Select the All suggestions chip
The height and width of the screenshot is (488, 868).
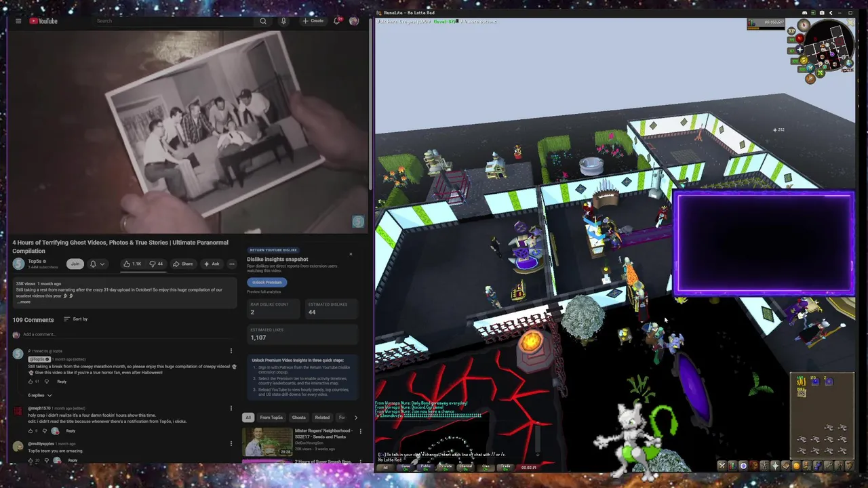point(248,418)
